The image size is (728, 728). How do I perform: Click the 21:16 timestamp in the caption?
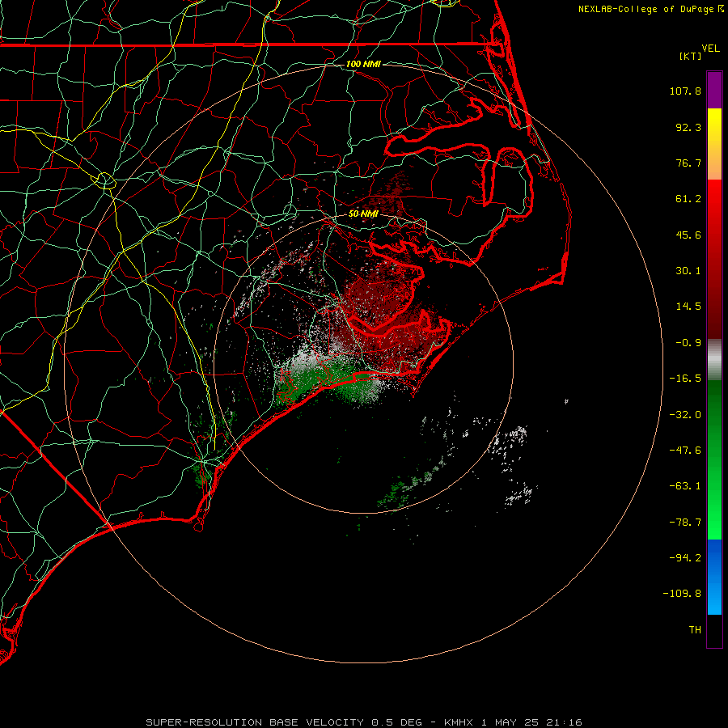565,722
